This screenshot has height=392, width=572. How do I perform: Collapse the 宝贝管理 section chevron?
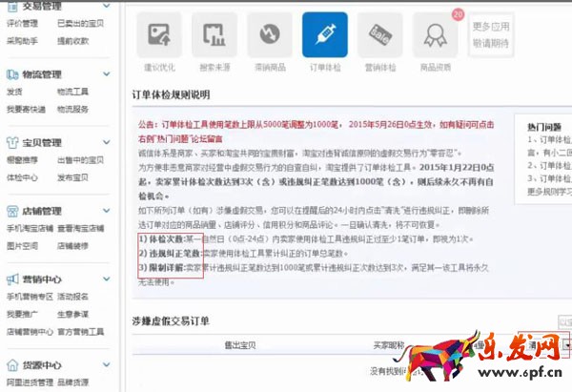(x=106, y=142)
